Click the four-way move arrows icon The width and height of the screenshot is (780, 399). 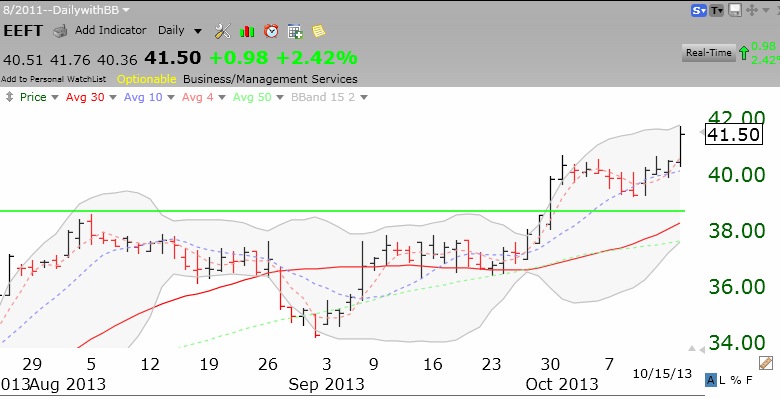[x=752, y=10]
